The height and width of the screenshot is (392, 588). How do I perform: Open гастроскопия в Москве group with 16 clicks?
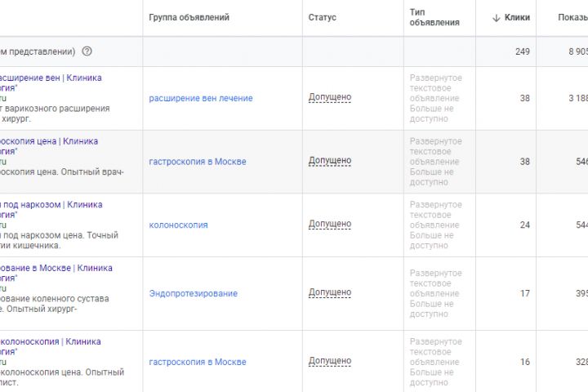click(197, 362)
